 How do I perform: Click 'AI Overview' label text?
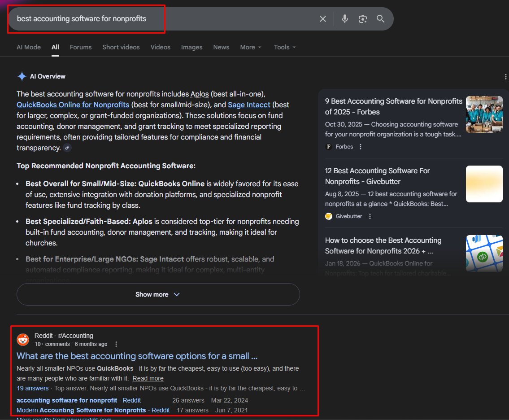48,76
